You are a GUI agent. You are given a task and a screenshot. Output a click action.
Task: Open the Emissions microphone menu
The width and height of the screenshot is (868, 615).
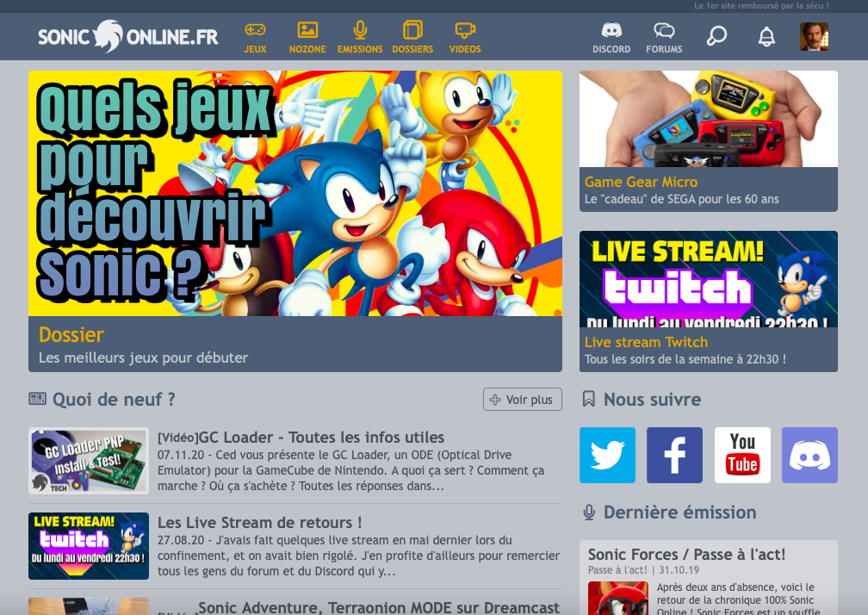click(360, 37)
